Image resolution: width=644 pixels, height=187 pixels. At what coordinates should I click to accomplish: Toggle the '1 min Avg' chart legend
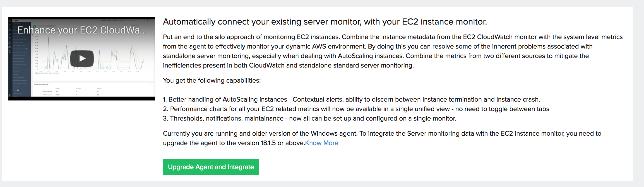(39, 73)
